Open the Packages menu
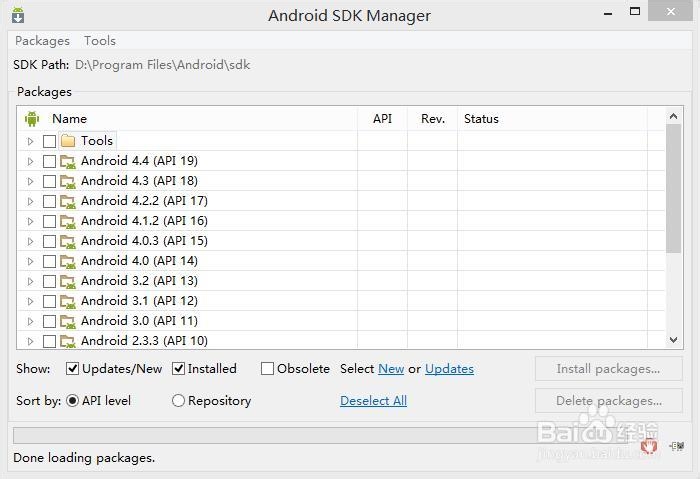Image resolution: width=700 pixels, height=479 pixels. pyautogui.click(x=42, y=41)
